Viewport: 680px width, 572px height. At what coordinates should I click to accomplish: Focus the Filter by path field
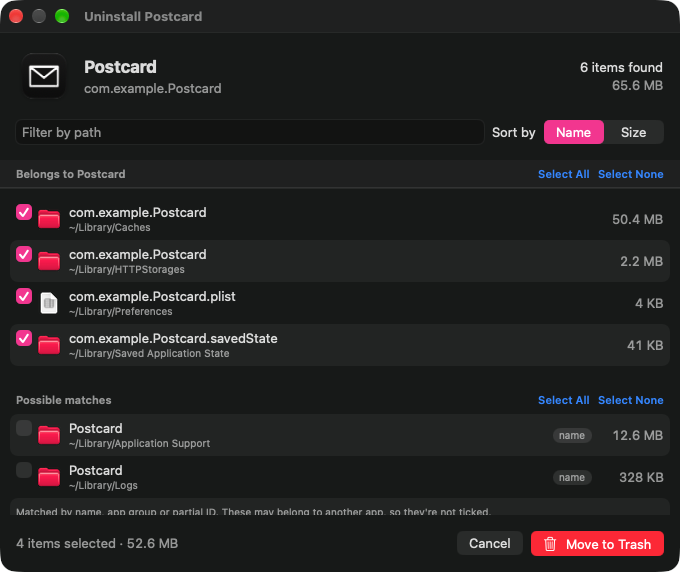249,132
